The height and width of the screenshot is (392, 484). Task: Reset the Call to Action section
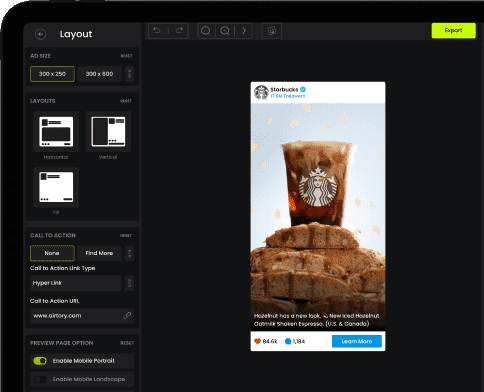point(126,235)
